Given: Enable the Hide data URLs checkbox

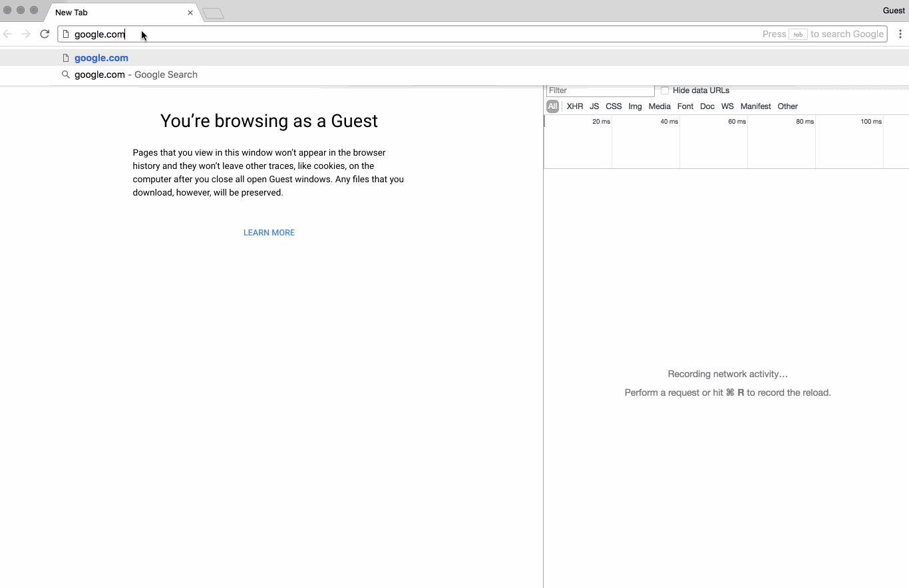Looking at the screenshot, I should click(x=665, y=90).
